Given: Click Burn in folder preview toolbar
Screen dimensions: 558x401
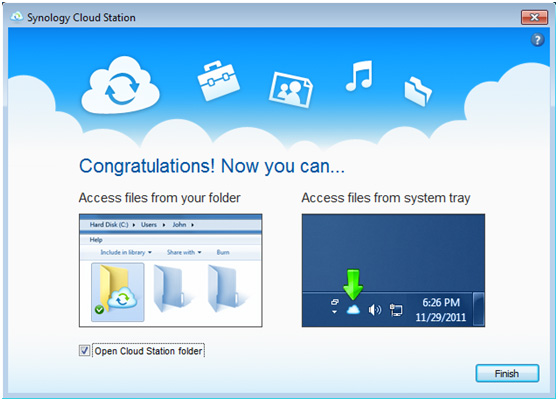Looking at the screenshot, I should [x=223, y=252].
